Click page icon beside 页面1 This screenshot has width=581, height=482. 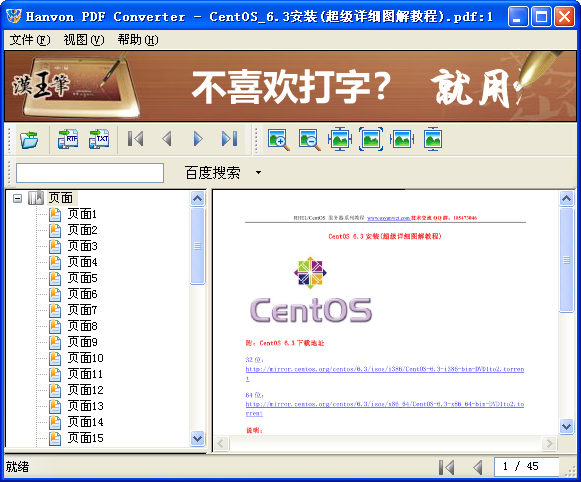55,214
